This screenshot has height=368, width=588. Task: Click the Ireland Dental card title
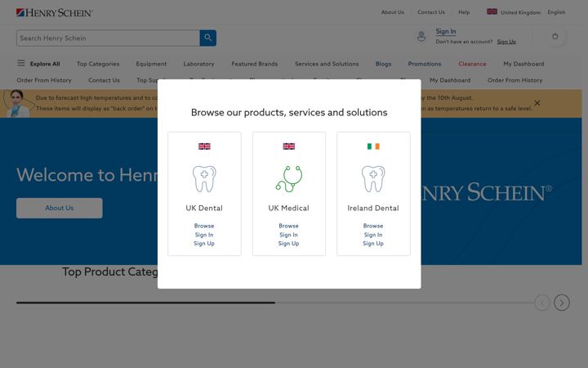[373, 208]
